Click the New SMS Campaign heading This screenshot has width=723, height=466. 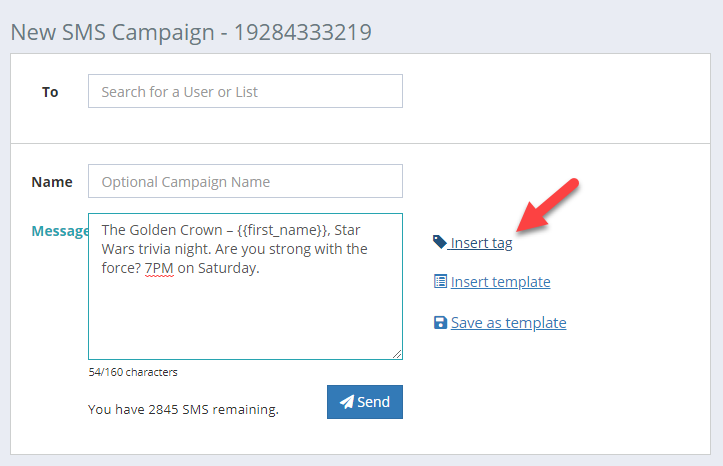[x=191, y=32]
